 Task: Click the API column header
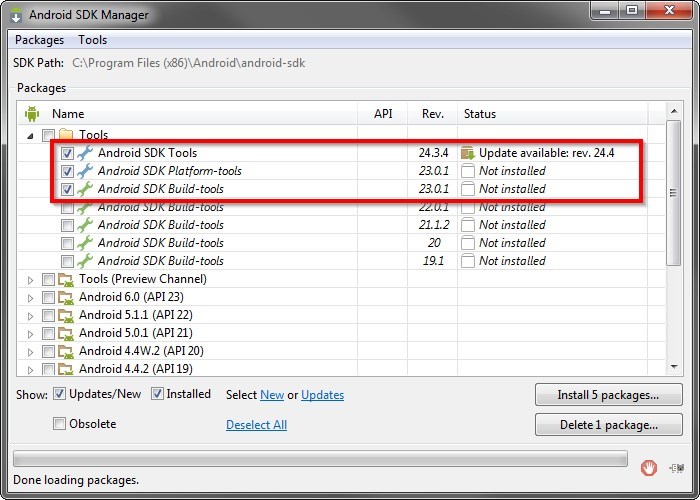click(x=383, y=113)
